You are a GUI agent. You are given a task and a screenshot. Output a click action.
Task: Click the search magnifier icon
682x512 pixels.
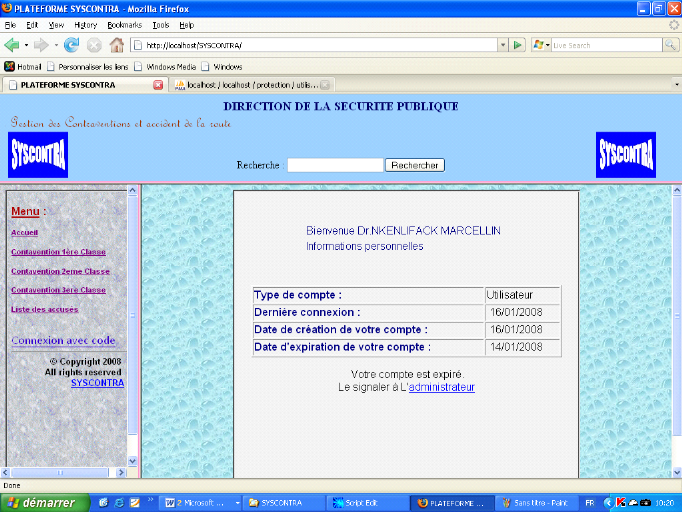point(670,45)
